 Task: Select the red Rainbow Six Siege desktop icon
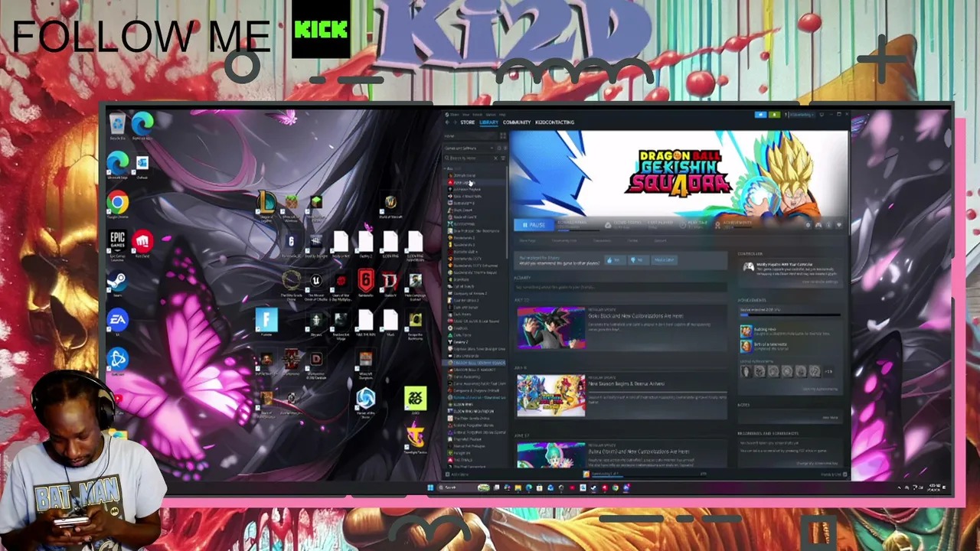(x=365, y=282)
